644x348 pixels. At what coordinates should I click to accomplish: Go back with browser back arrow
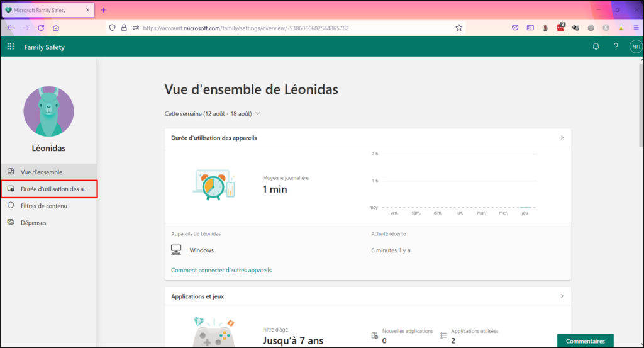(11, 28)
